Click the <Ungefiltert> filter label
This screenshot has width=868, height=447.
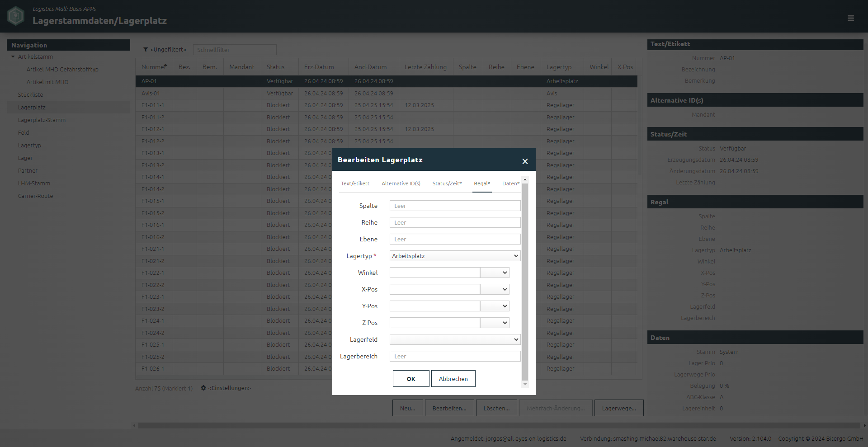[x=168, y=50]
